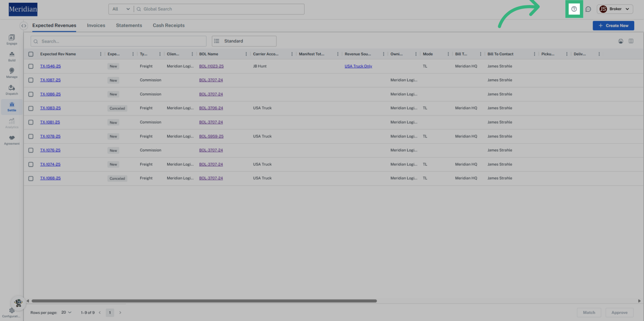Open the Standard view dropdown
Screen dimensions: 644x321
click(x=244, y=41)
